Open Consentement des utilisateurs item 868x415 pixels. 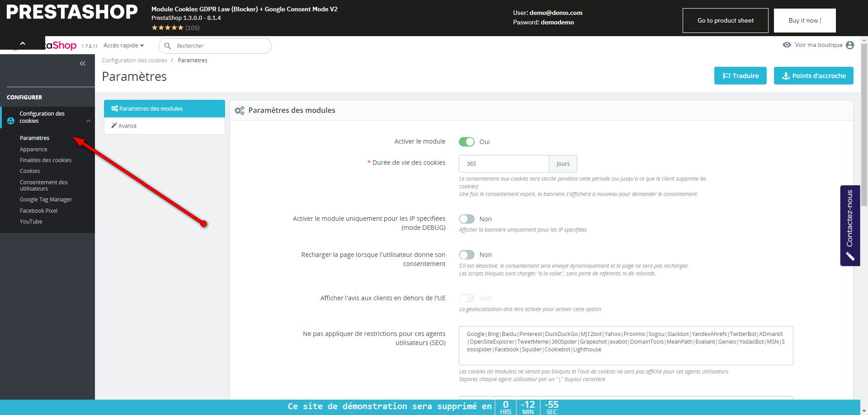point(44,185)
